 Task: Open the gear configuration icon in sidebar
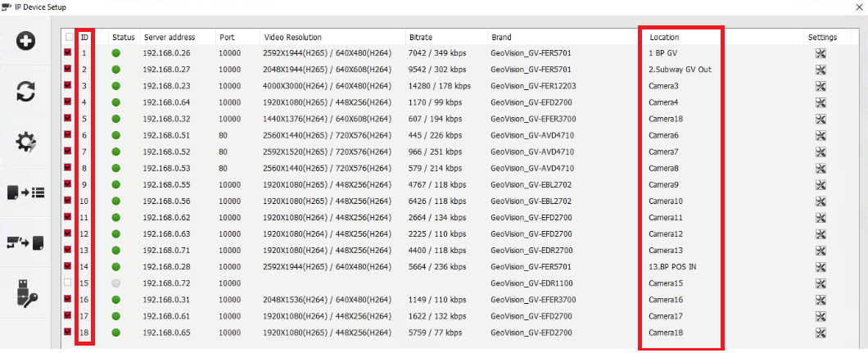[26, 143]
